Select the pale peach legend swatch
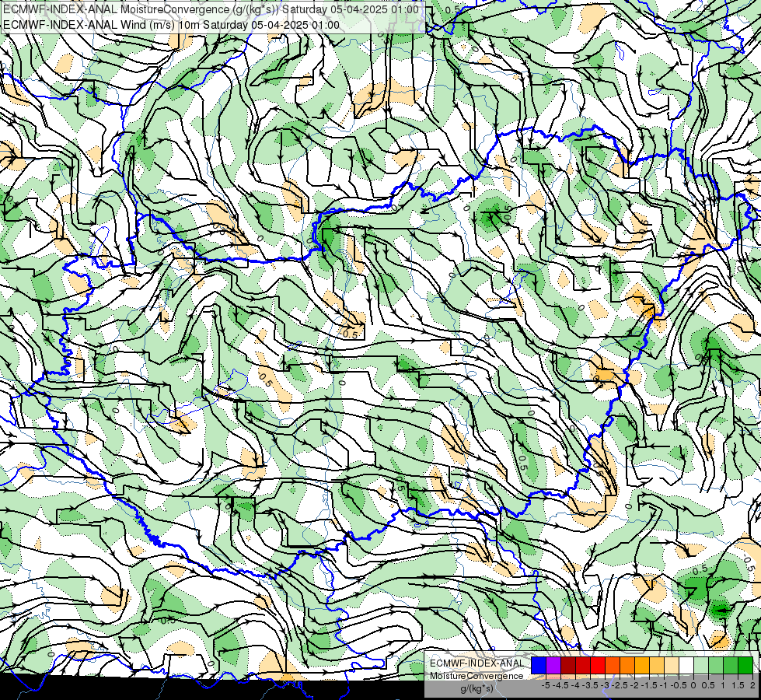Screen dimensions: 761x700 (672, 666)
